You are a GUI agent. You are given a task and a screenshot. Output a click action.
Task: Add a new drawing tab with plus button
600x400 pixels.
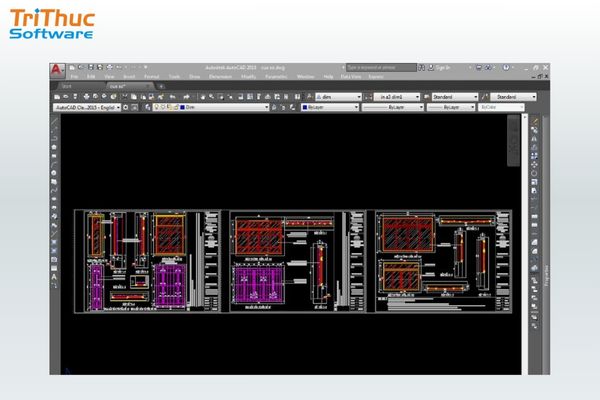(161, 87)
